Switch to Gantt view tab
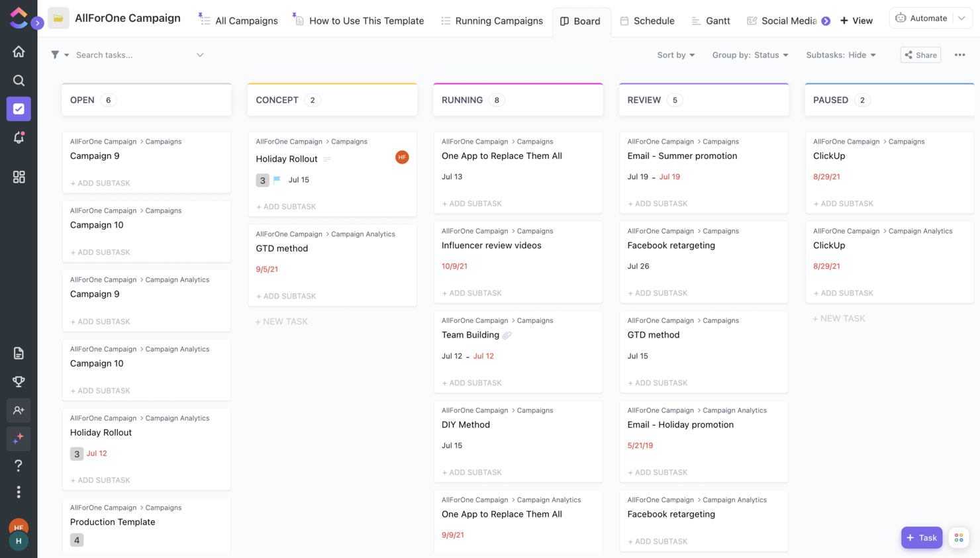 pyautogui.click(x=710, y=21)
